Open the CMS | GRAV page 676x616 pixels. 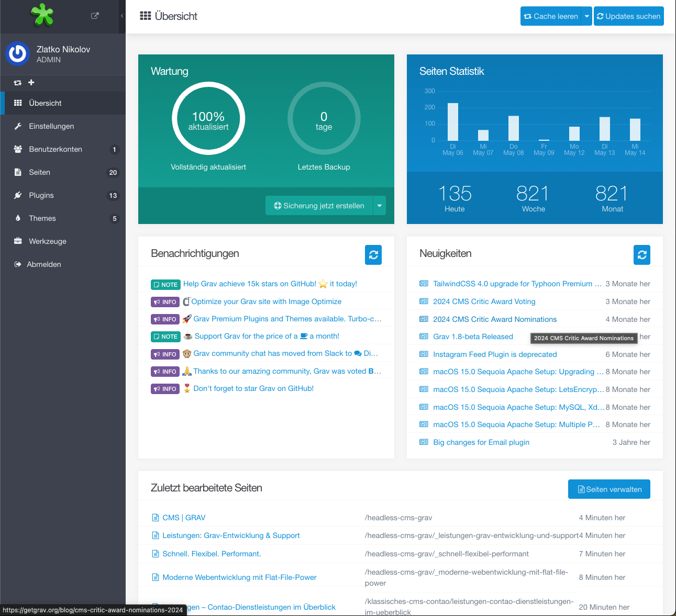184,518
